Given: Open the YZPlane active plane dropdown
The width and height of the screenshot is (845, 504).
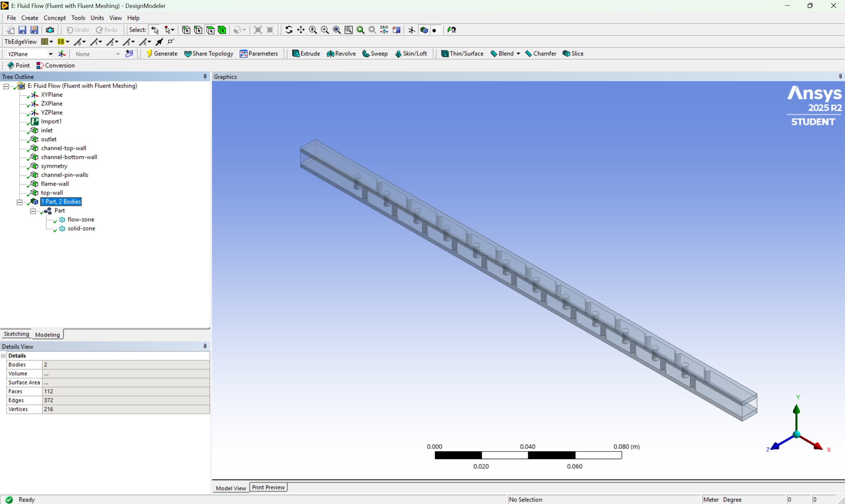Looking at the screenshot, I should tap(50, 54).
